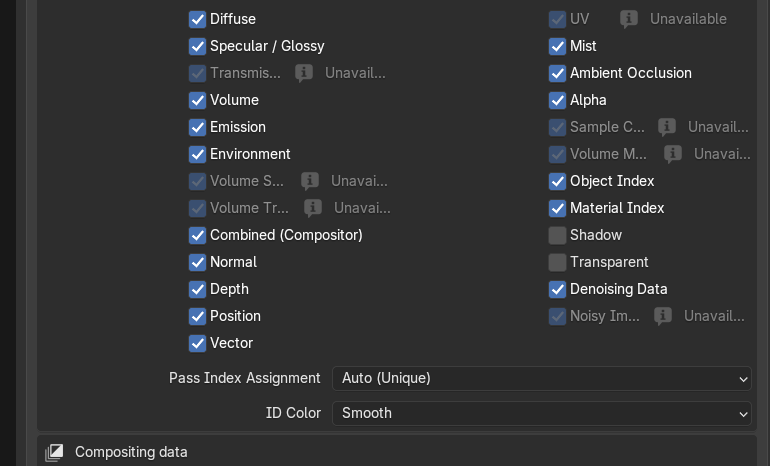Screen dimensions: 770x466
Task: Open the ID Color Smooth dropdown
Action: [x=542, y=413]
